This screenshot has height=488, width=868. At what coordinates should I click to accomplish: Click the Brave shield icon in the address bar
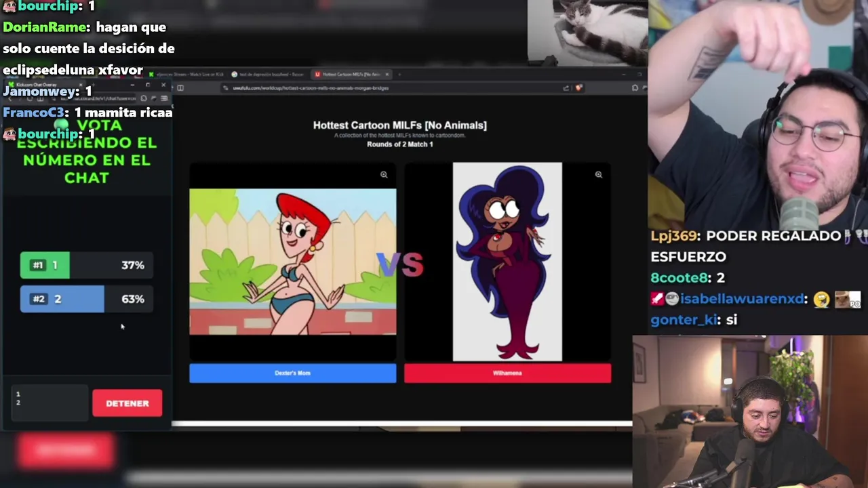[578, 87]
